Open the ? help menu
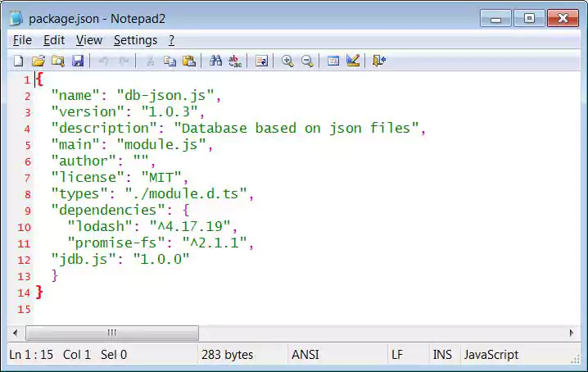588x372 pixels. [x=171, y=40]
